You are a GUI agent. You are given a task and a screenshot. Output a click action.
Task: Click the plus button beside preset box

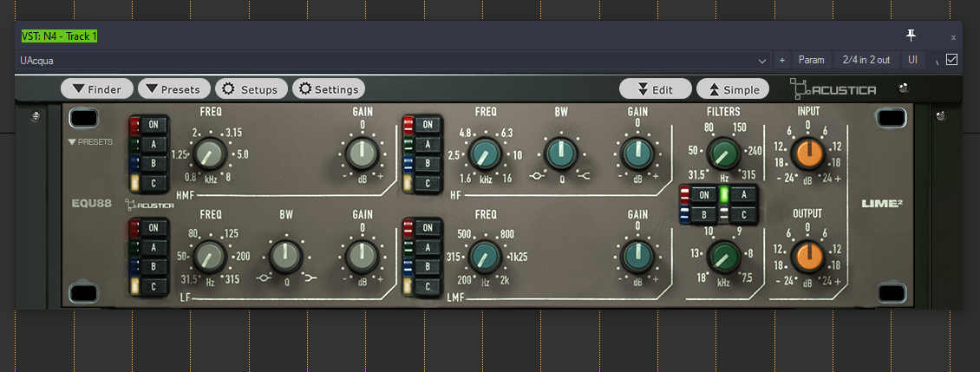(x=782, y=61)
